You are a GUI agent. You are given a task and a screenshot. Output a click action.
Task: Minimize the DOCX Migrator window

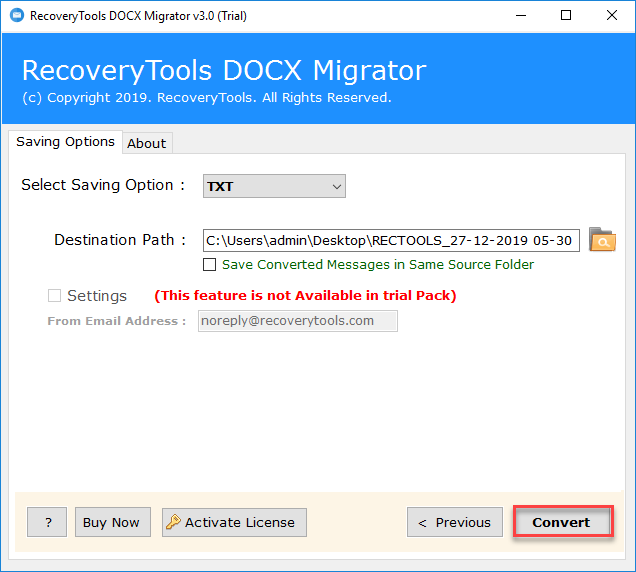click(x=521, y=16)
